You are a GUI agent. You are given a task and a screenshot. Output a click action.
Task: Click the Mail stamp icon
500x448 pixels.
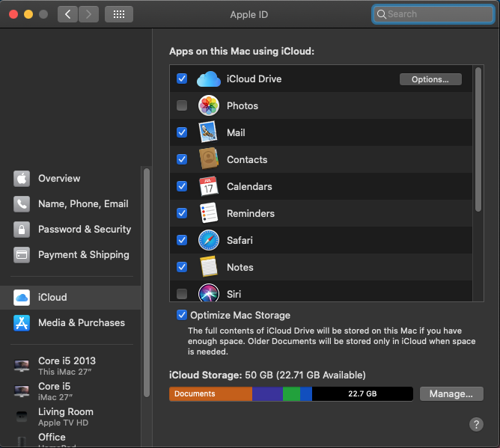(209, 132)
